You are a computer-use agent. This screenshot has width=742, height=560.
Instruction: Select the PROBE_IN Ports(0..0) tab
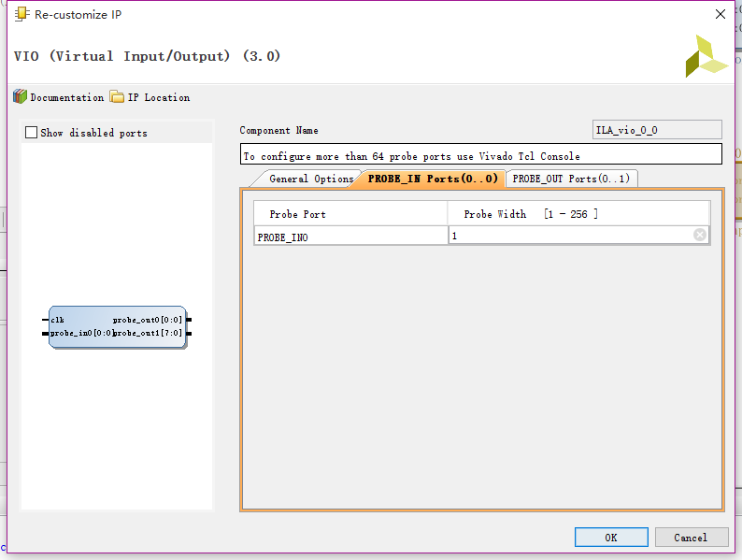[x=433, y=179]
